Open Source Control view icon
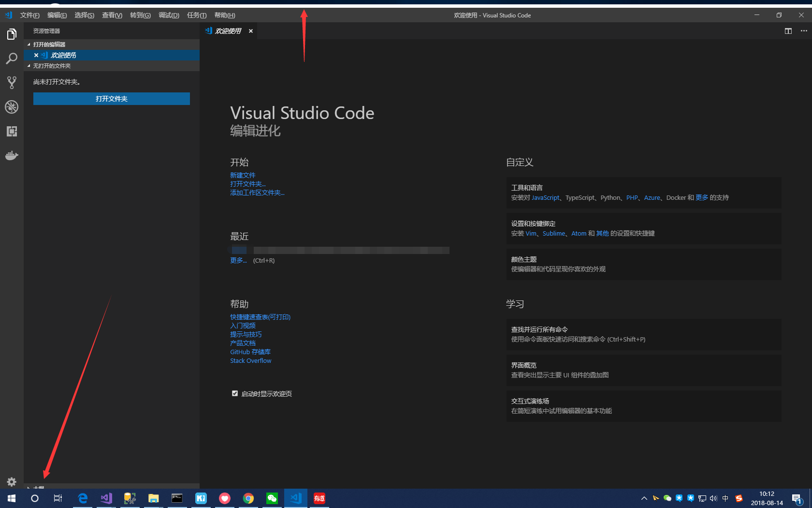The width and height of the screenshot is (812, 508). (12, 83)
